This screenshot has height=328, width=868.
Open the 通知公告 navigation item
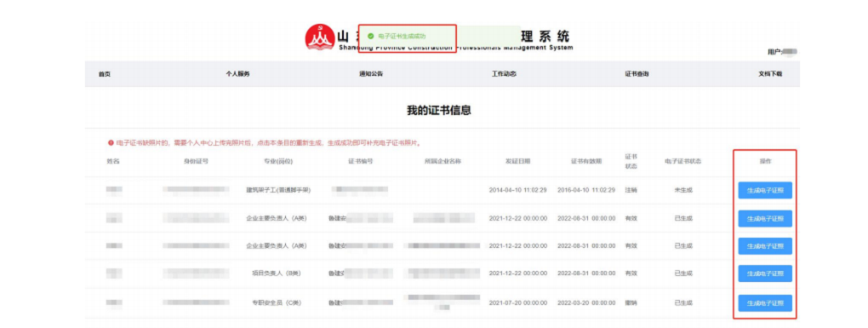pos(371,74)
